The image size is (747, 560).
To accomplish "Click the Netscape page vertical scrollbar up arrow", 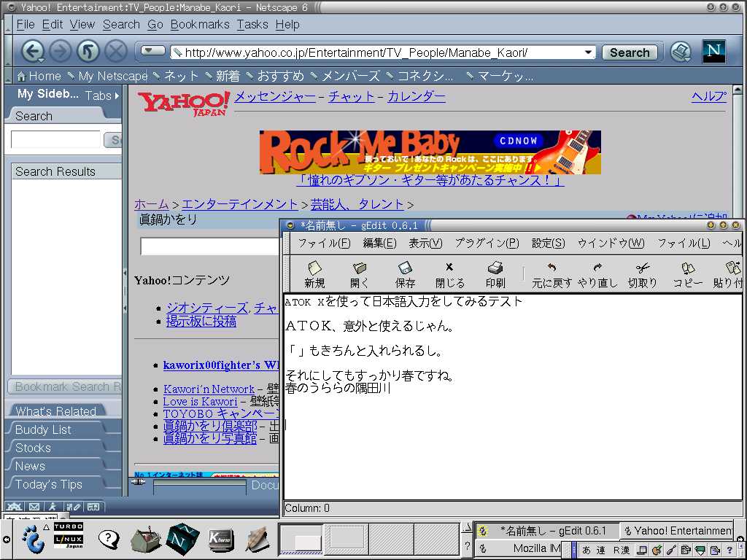I will pyautogui.click(x=737, y=90).
